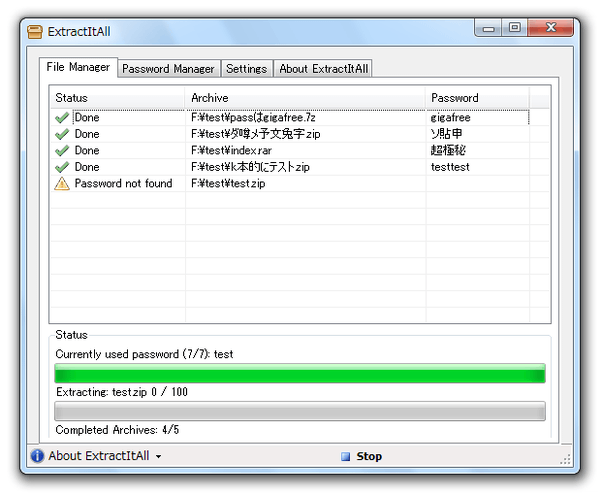Click the 超極秘 password cell
Image resolution: width=602 pixels, height=496 pixels.
click(x=448, y=150)
